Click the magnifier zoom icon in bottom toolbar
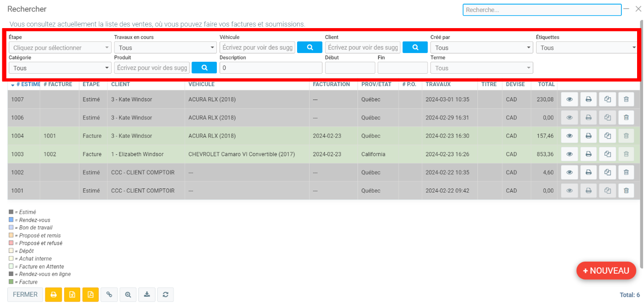The width and height of the screenshot is (644, 305). click(x=128, y=294)
